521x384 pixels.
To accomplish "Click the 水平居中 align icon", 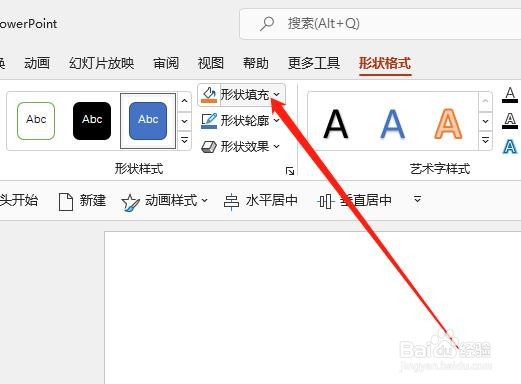I will point(231,202).
